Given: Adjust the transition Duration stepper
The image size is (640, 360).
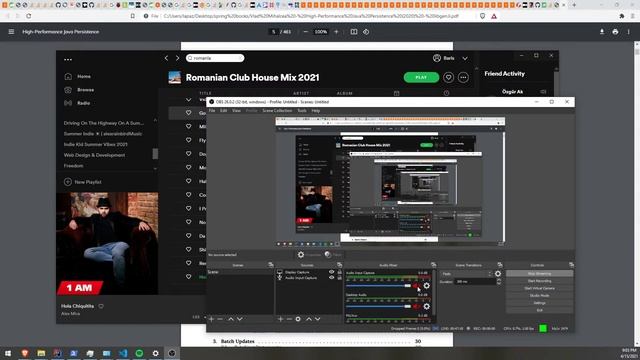Looking at the screenshot, I should (x=498, y=282).
